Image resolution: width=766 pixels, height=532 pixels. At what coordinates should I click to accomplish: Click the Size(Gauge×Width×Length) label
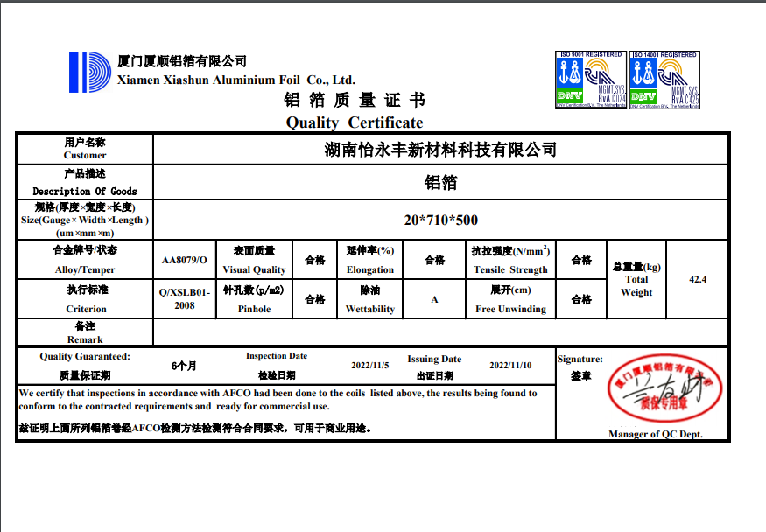pyautogui.click(x=85, y=220)
